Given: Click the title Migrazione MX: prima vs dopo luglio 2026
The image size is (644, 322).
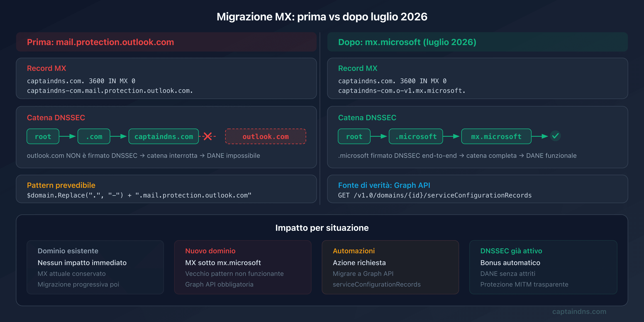Looking at the screenshot, I should [x=322, y=17].
